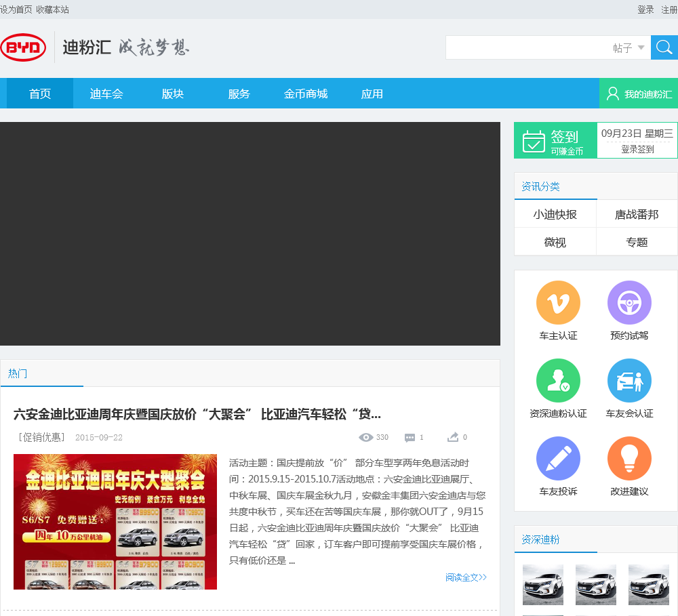This screenshot has width=678, height=616.
Task: Click the 迪粉汇 site title
Action: pos(87,47)
